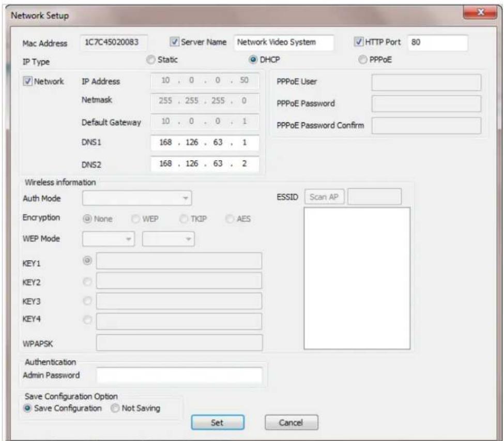The height and width of the screenshot is (441, 504).
Task: Select the KEY2 radio button
Action: 87,282
